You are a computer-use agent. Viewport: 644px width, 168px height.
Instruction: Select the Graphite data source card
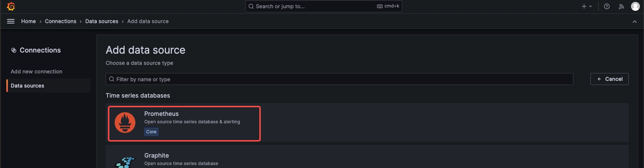click(367, 157)
